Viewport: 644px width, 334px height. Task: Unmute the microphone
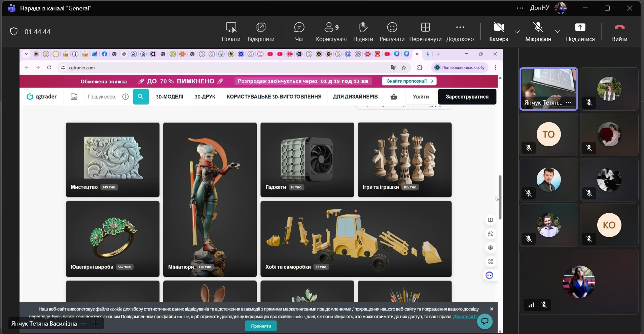tap(538, 32)
